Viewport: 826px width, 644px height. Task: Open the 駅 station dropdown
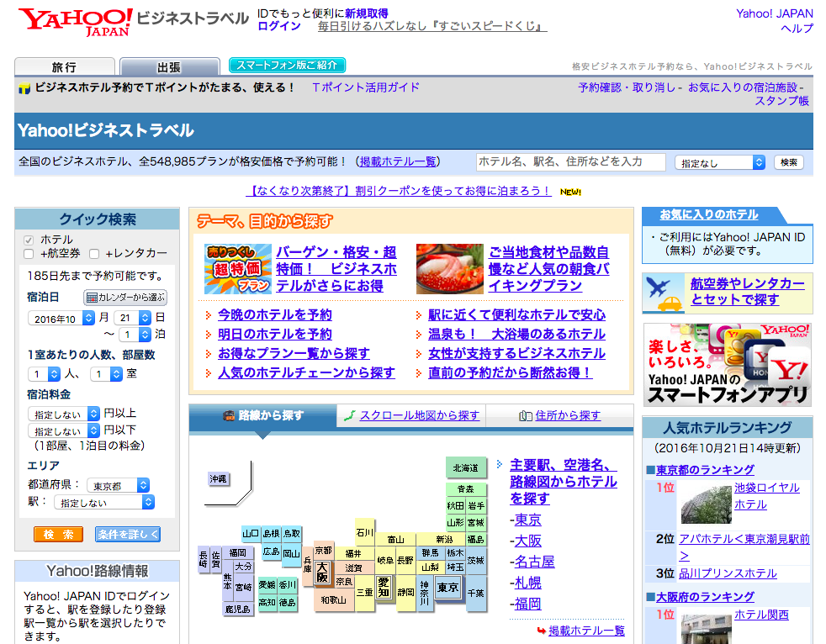[104, 503]
